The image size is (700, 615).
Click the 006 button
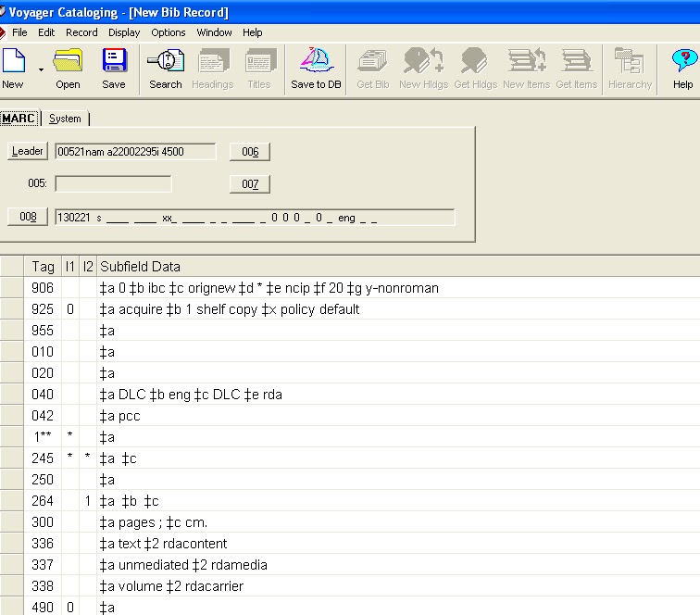pyautogui.click(x=250, y=152)
